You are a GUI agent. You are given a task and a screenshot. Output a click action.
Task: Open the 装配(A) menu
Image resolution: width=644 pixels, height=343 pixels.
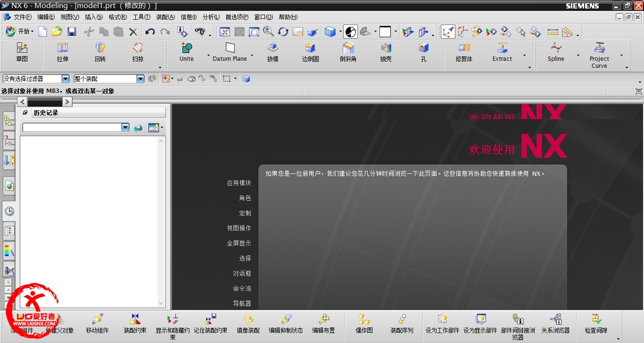(165, 17)
